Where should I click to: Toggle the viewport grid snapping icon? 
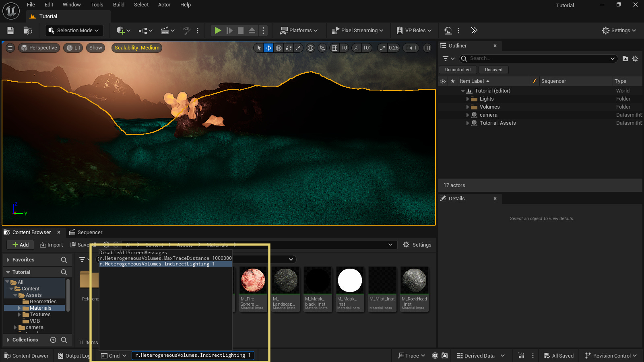coord(334,48)
